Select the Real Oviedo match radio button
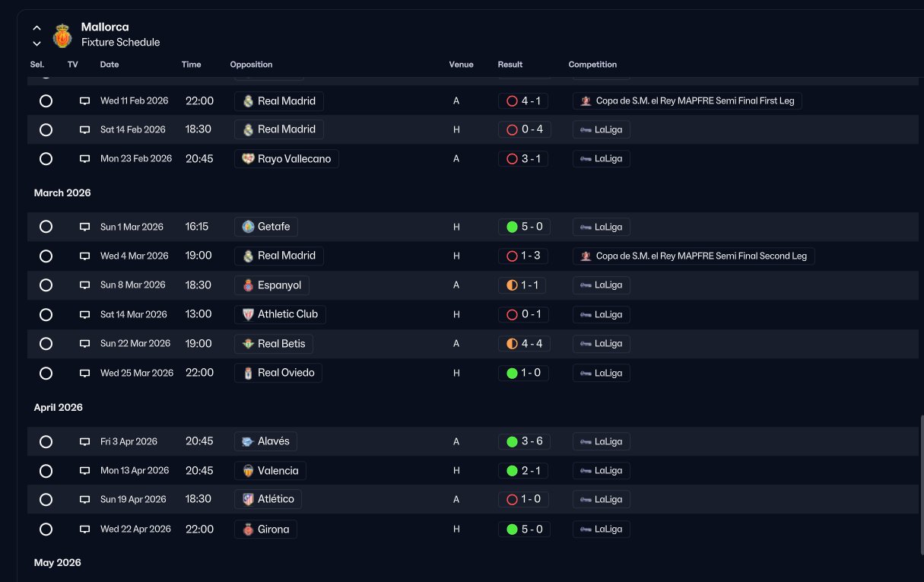Screen dimensions: 924x582 tap(46, 373)
